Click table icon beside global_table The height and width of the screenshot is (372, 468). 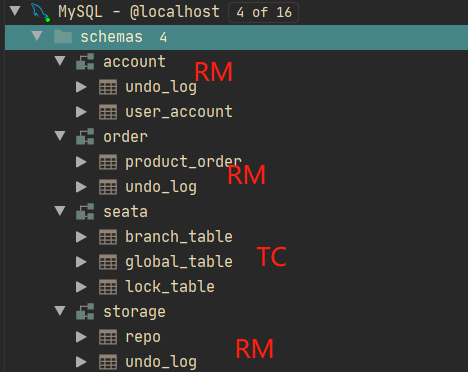pos(108,262)
